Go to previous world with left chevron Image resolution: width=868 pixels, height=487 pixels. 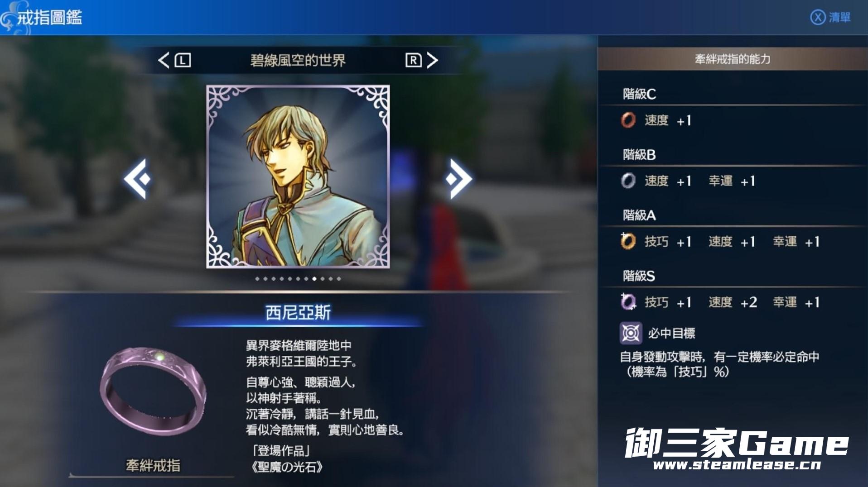pyautogui.click(x=164, y=60)
